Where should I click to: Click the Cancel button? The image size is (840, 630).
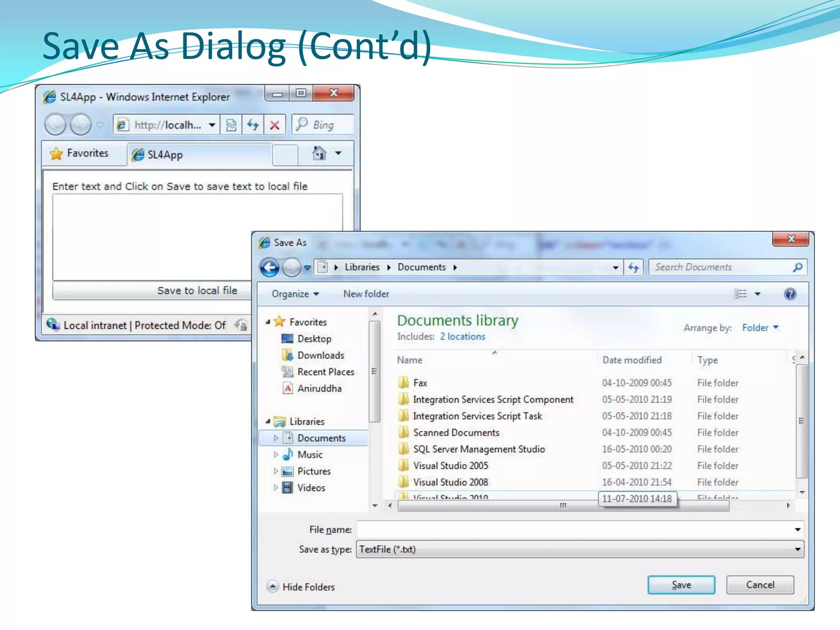(760, 585)
